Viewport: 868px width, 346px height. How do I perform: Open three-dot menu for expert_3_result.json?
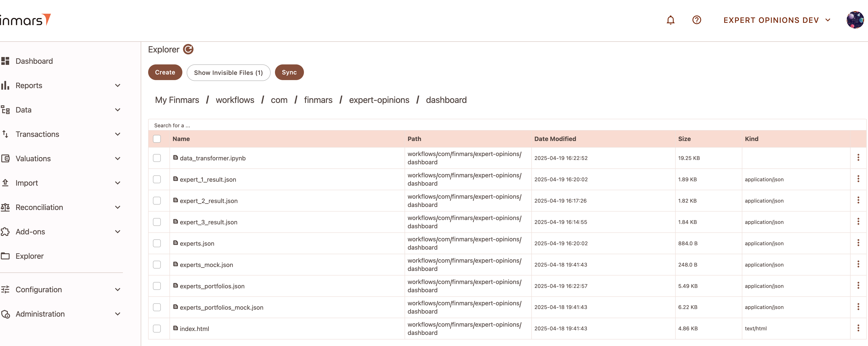coord(858,221)
